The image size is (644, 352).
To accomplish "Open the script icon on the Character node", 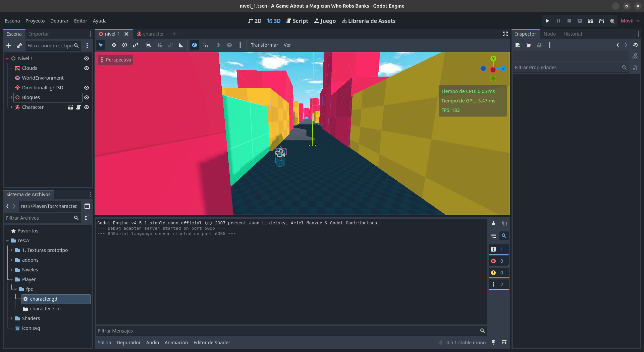I will pos(78,107).
